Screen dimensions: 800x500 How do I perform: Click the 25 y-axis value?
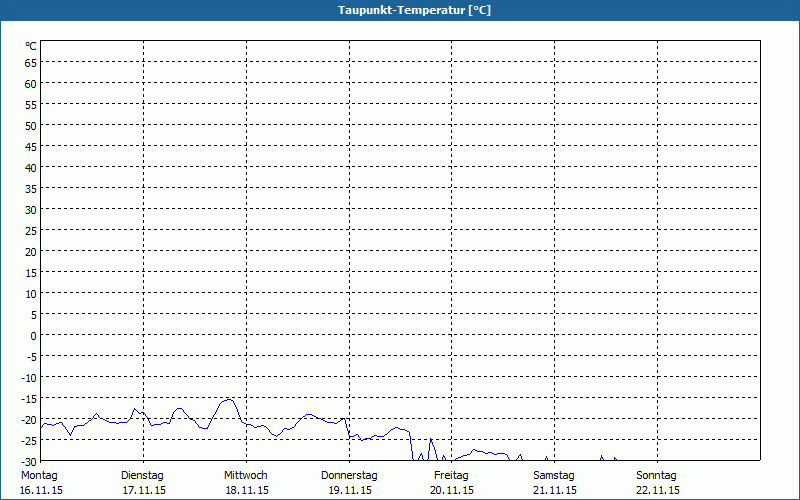(31, 231)
